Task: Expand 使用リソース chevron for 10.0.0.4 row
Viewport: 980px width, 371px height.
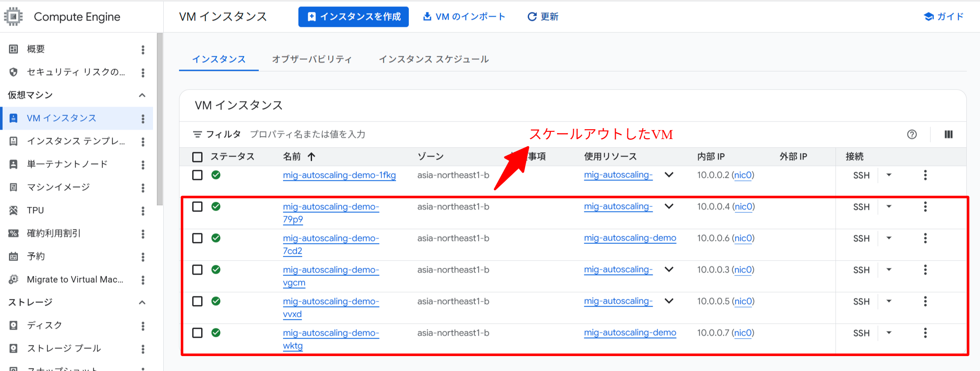Action: (669, 206)
